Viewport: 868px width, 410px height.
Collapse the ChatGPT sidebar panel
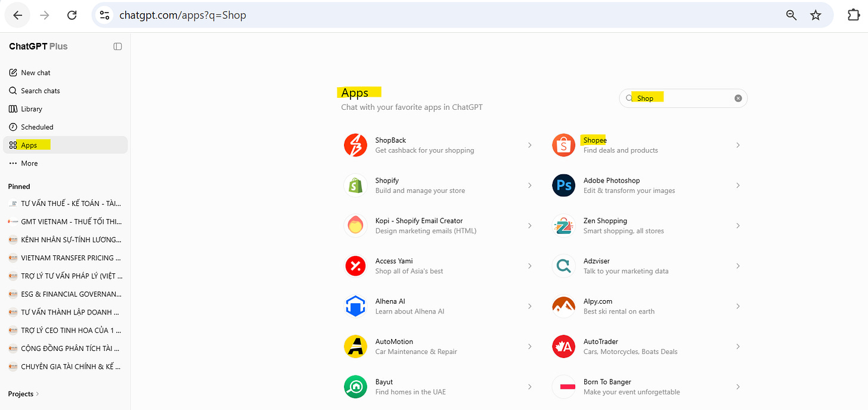click(117, 47)
